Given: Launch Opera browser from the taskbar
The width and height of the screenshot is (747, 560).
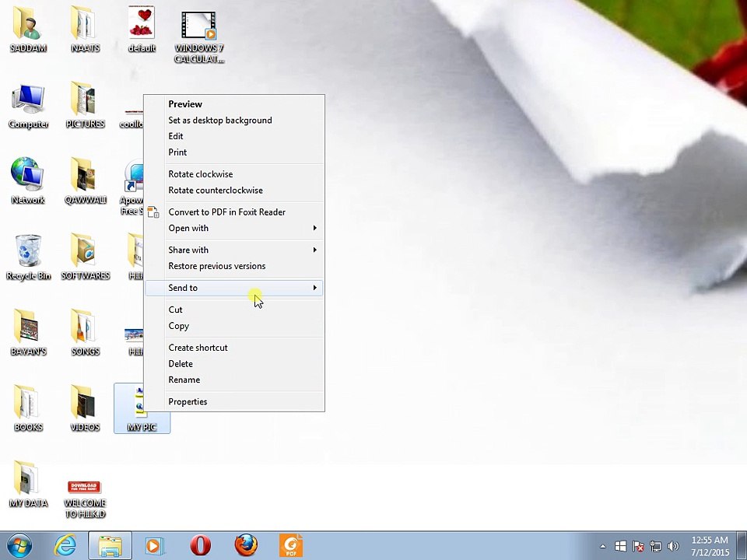Looking at the screenshot, I should 201,546.
